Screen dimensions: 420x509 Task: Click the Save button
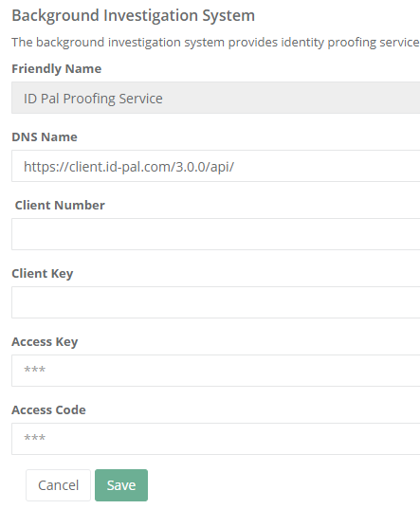coord(121,485)
